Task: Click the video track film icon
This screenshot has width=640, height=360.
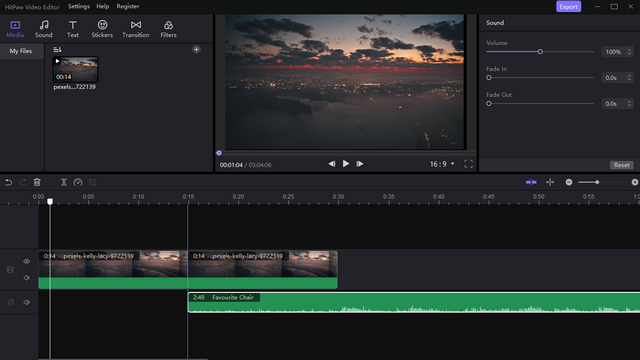Action: click(10, 270)
